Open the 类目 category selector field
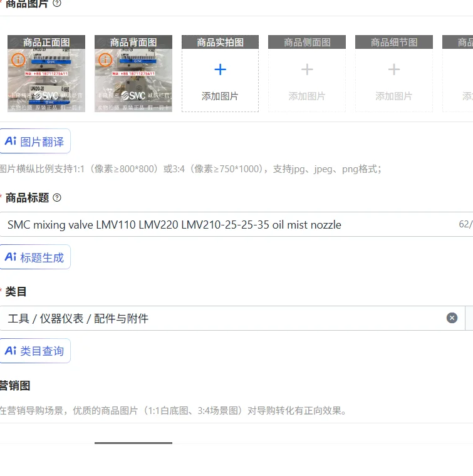This screenshot has width=473, height=476. [x=232, y=318]
